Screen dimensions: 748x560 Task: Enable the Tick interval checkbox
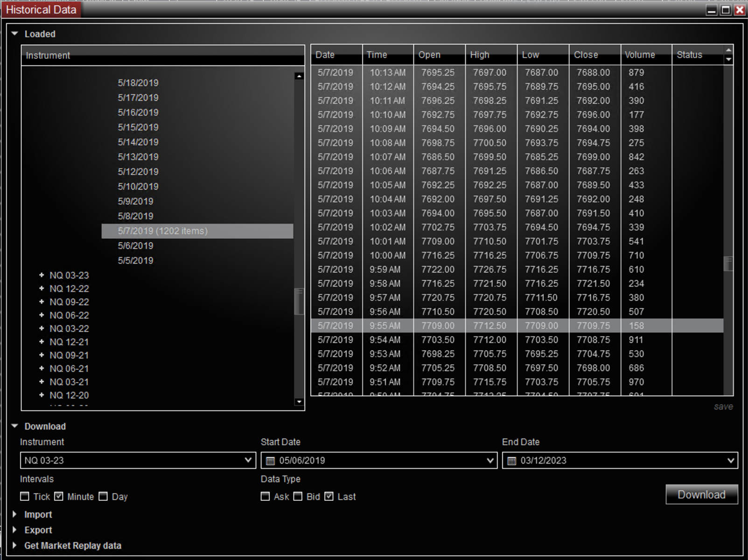click(x=25, y=497)
